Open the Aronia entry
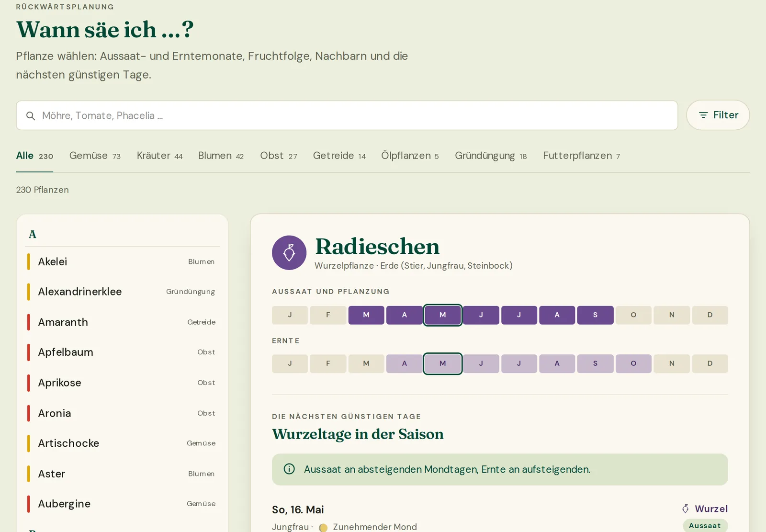Viewport: 766px width, 532px height. pos(122,413)
